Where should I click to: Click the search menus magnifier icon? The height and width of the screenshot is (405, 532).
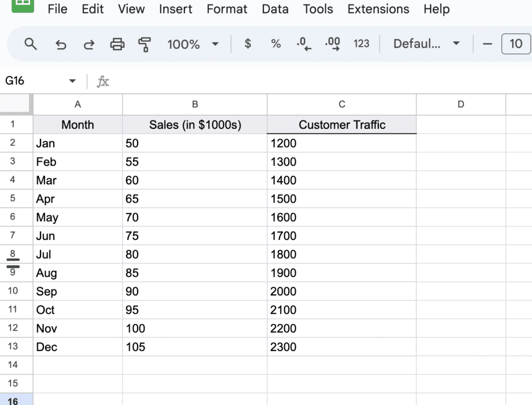[x=31, y=44]
